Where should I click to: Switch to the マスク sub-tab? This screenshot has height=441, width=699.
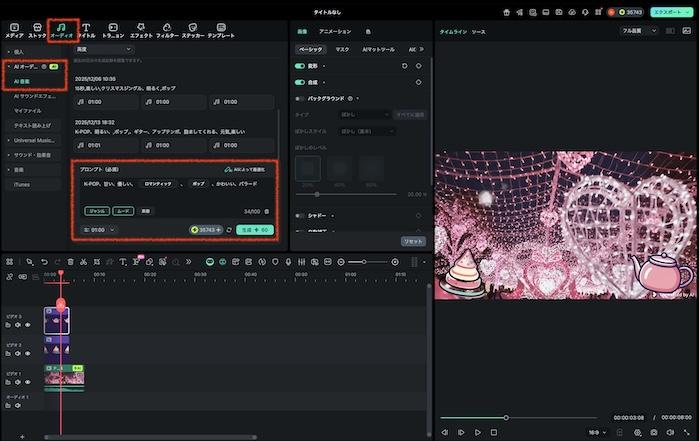[x=342, y=49]
